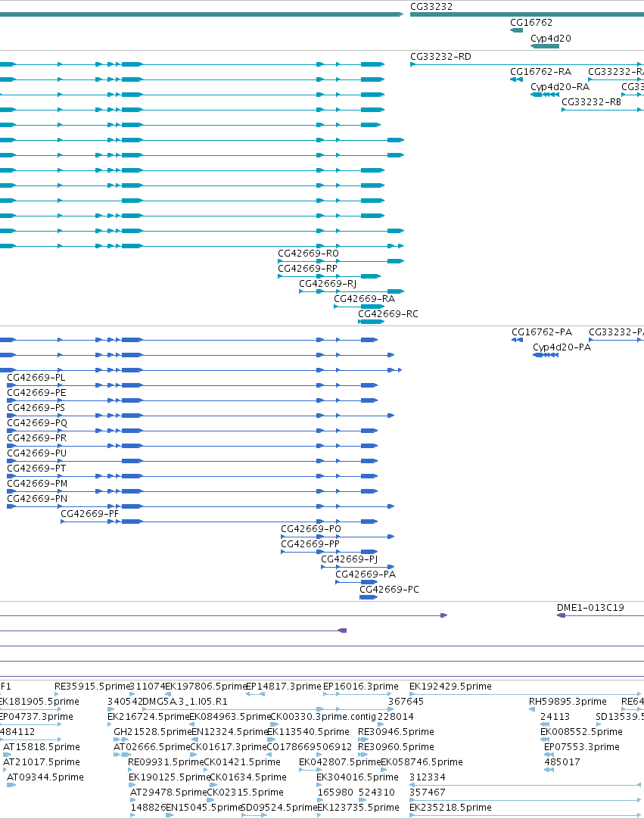Select the EK008552.5prime EST label

tap(581, 732)
